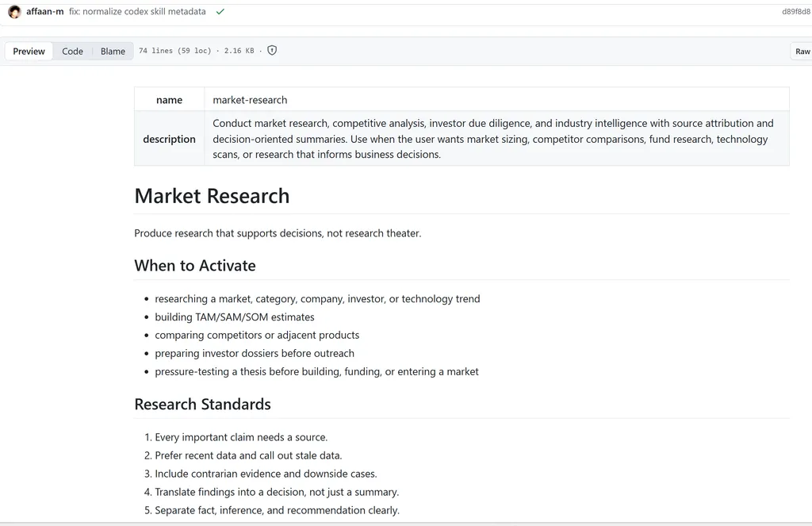Click item 'Separate fact, inference, and recommendation clearly.'

(277, 510)
